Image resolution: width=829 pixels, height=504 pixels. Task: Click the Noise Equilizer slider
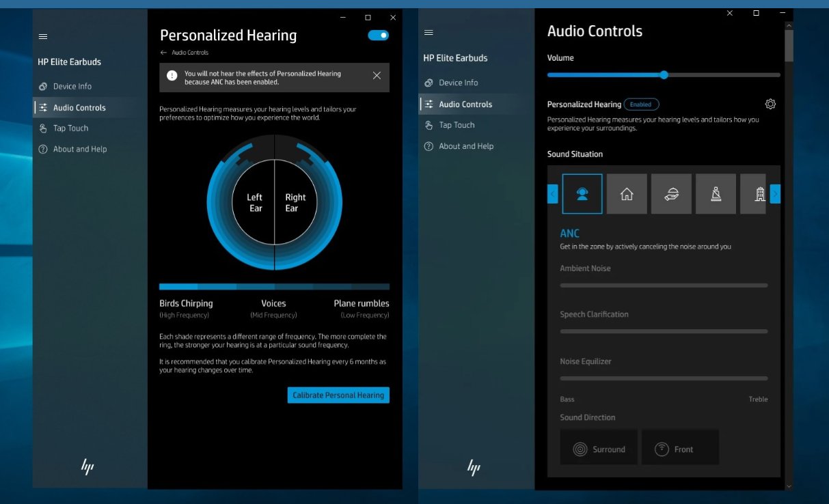pos(664,378)
